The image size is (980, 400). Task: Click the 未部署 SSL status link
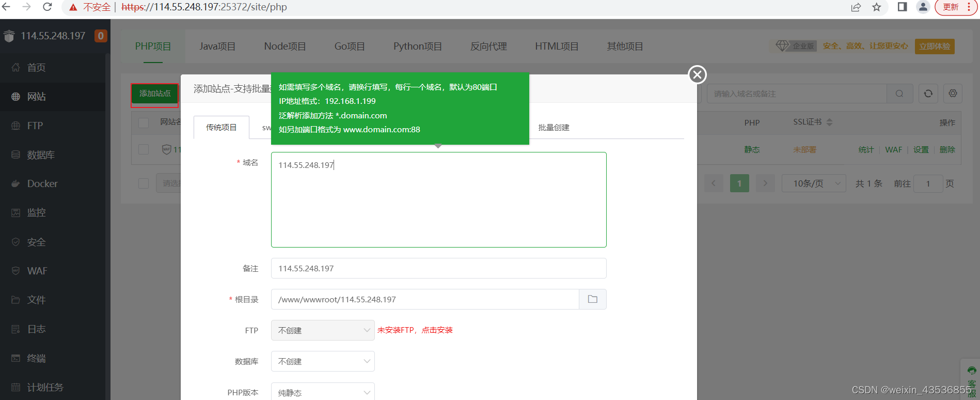[x=804, y=149]
